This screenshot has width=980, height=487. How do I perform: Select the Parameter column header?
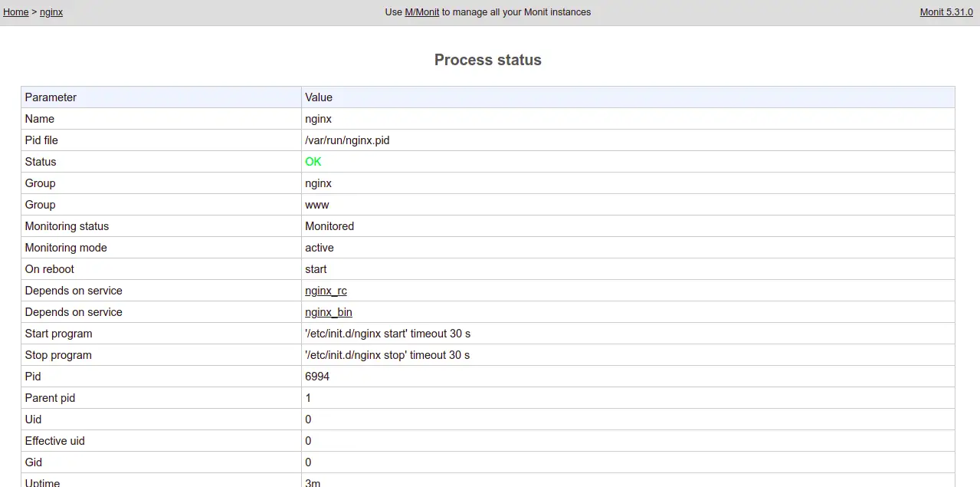click(x=51, y=97)
